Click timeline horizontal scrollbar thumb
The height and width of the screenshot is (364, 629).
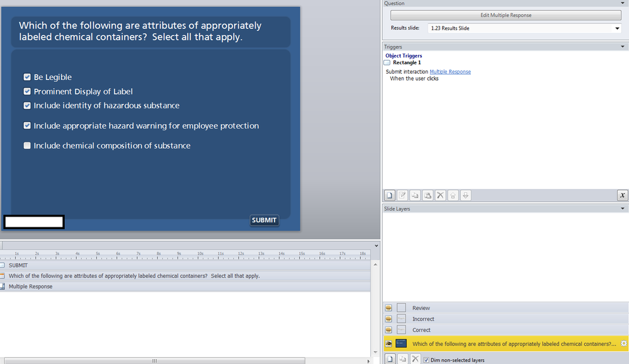tap(154, 361)
